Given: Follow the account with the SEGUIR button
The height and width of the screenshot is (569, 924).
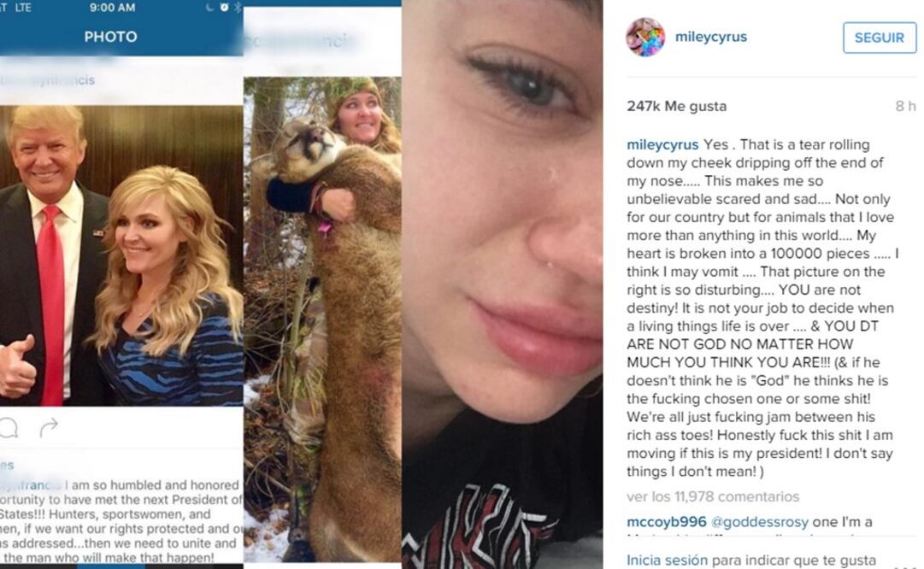Looking at the screenshot, I should coord(880,38).
